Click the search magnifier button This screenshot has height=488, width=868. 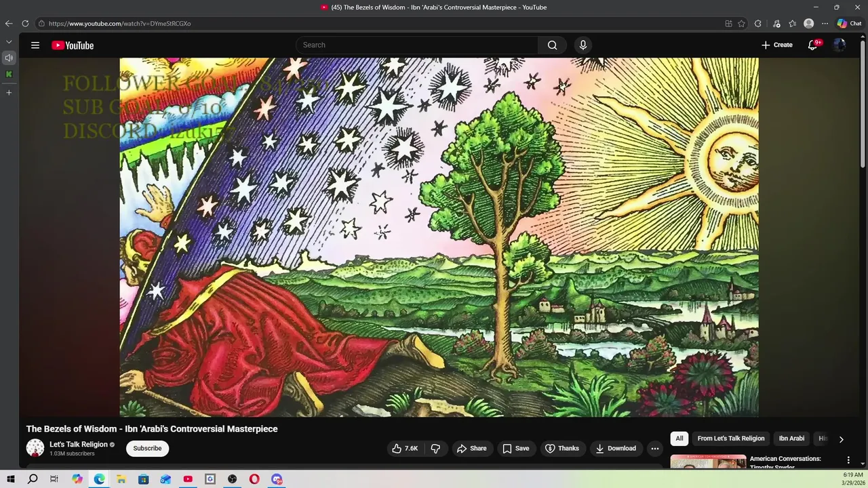click(x=552, y=45)
